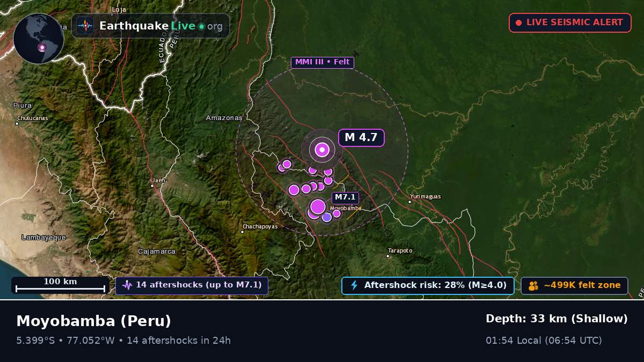Select the M7.1 aftershock label
This screenshot has height=362, width=644.
(345, 198)
